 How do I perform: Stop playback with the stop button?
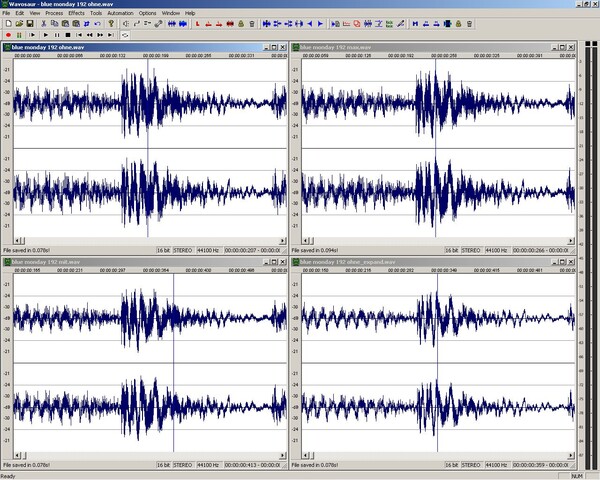tap(68, 35)
